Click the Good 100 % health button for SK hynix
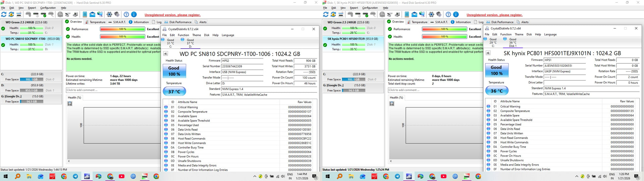 tap(496, 70)
